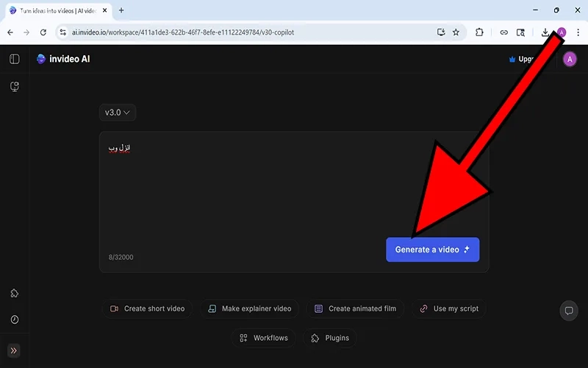This screenshot has height=368, width=588.
Task: Toggle the left sidebar panel icon
Action: coord(14,60)
